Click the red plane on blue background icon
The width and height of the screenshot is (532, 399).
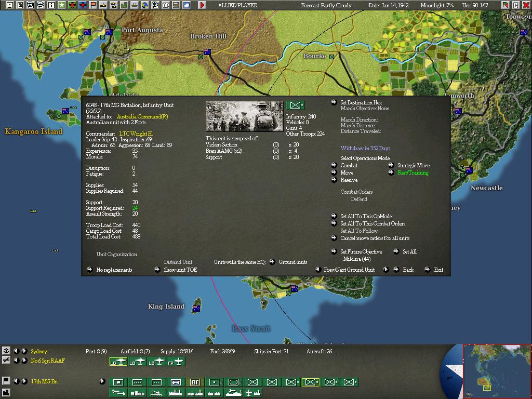(x=83, y=5)
